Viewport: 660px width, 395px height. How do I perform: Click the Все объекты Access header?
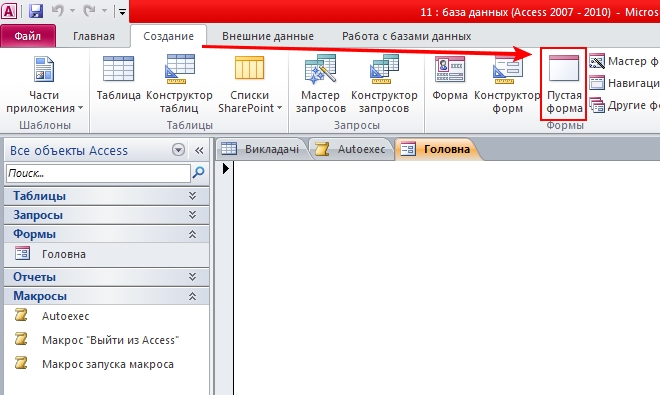click(x=69, y=150)
